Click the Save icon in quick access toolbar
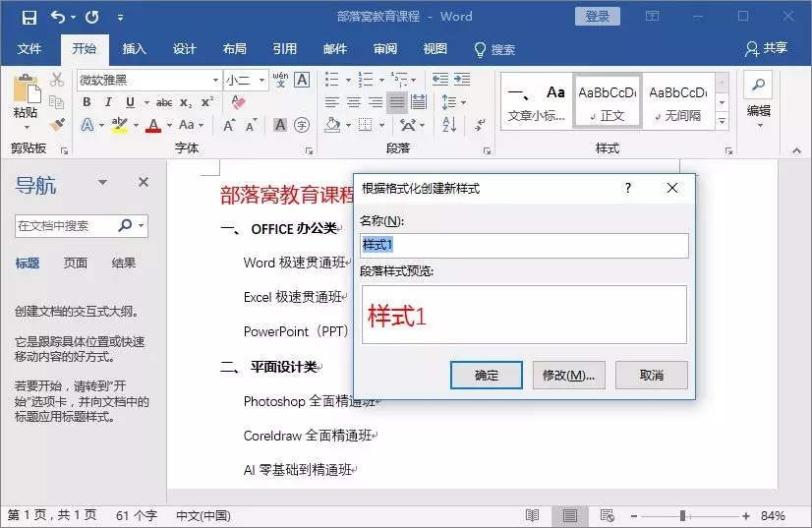Viewport: 812px width, 528px height. coord(29,17)
